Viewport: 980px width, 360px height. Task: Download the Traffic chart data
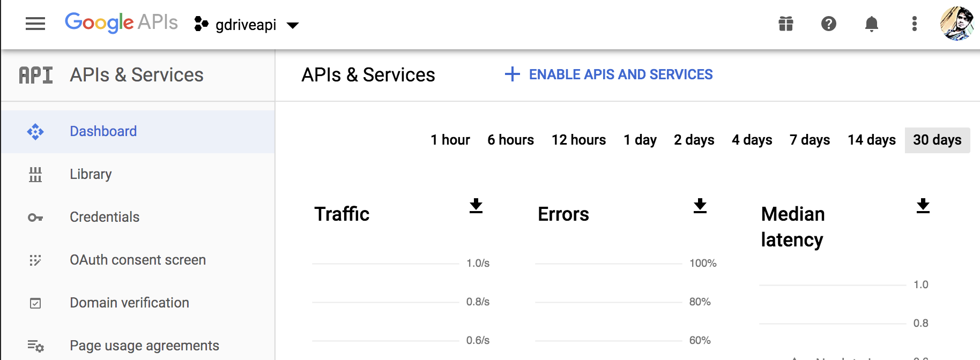click(x=476, y=206)
